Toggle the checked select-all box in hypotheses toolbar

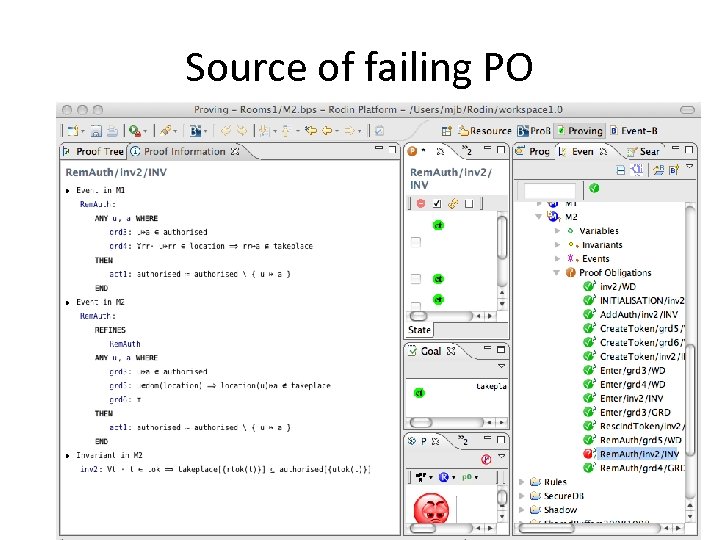[x=437, y=203]
